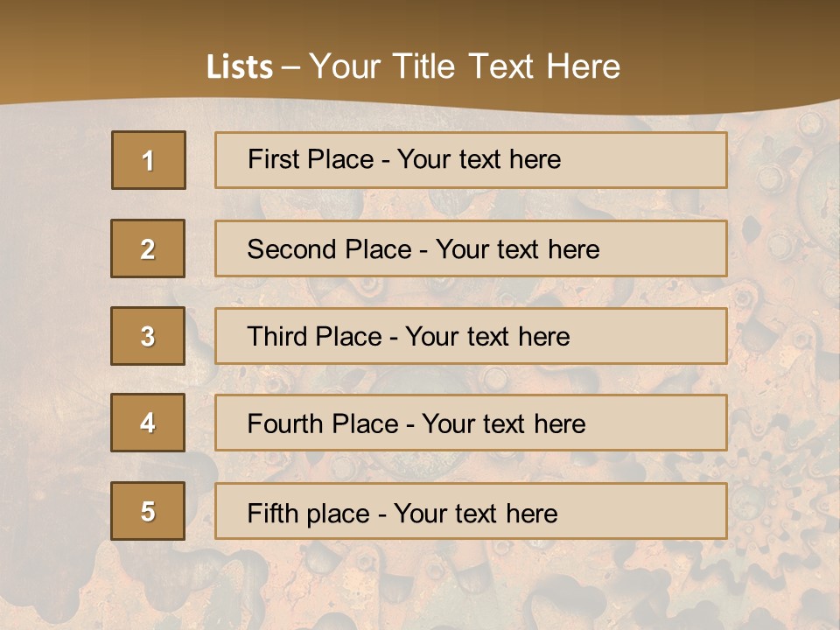Click the number 1 box

[x=149, y=160]
